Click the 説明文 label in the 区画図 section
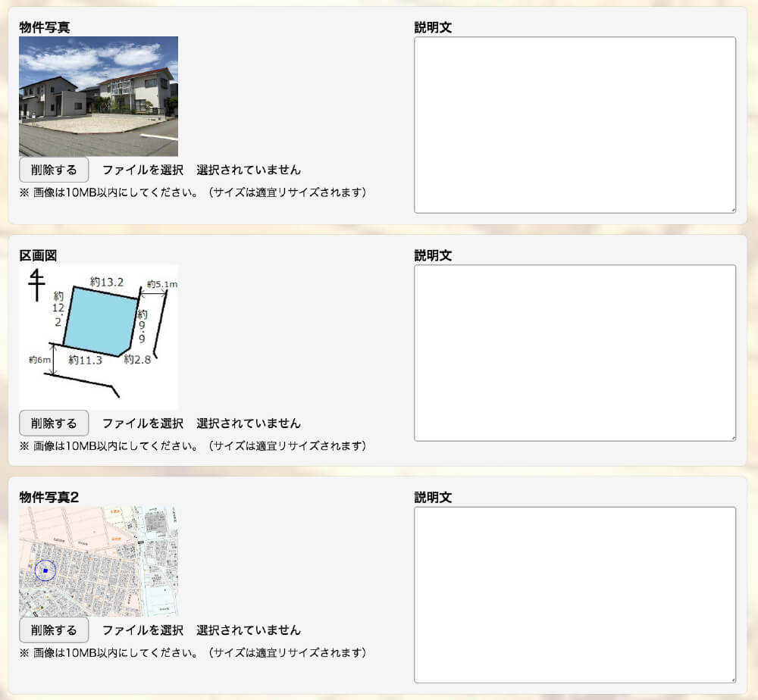This screenshot has height=700, width=758. pyautogui.click(x=433, y=255)
